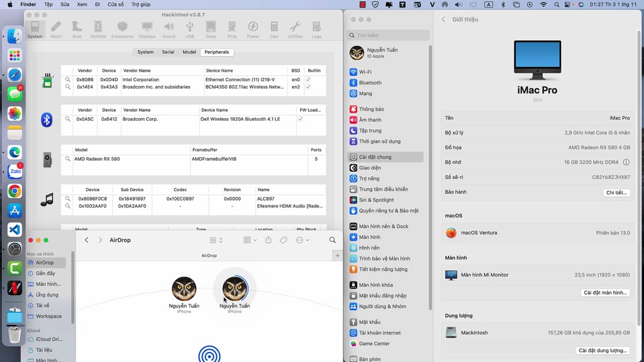The height and width of the screenshot is (362, 644).
Task: Open the Power section in Hackintool
Action: point(253,29)
